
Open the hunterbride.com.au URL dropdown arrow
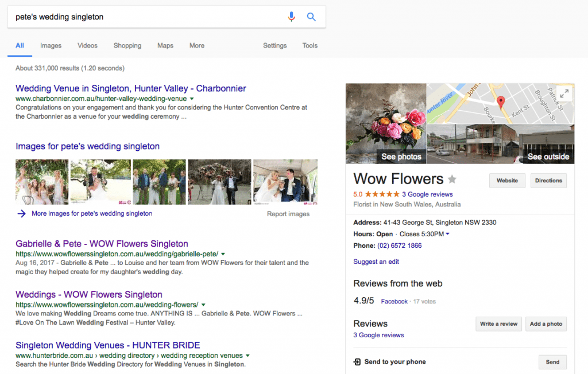click(247, 356)
